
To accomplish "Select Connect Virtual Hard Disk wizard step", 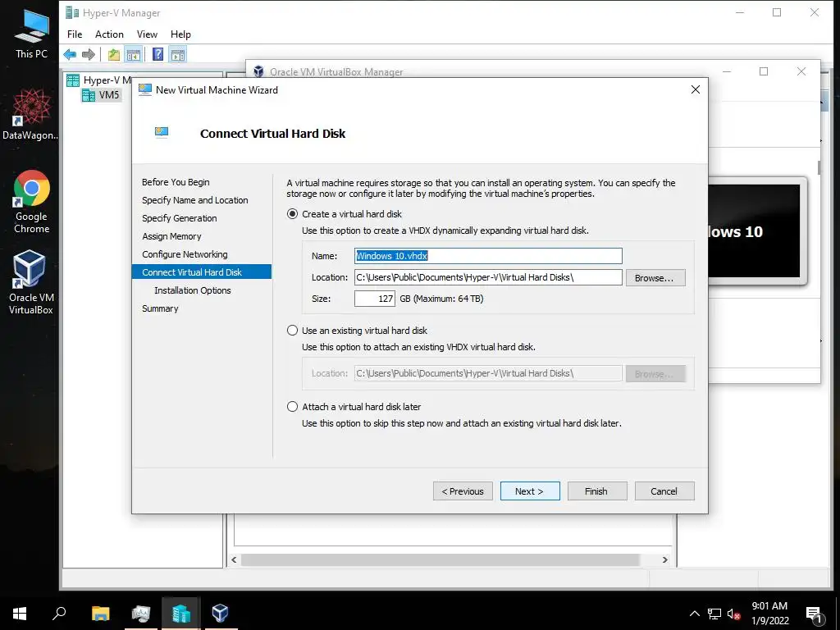I will tap(202, 272).
